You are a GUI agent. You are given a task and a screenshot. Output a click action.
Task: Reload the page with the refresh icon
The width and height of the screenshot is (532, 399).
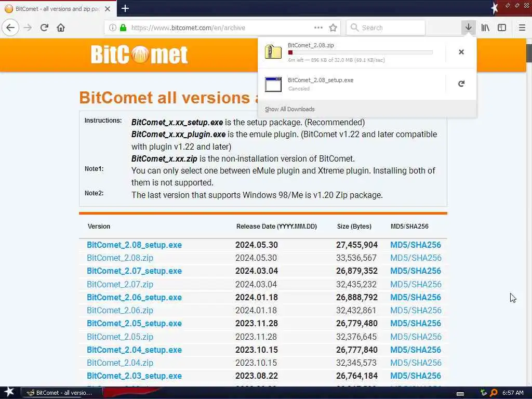(x=45, y=28)
